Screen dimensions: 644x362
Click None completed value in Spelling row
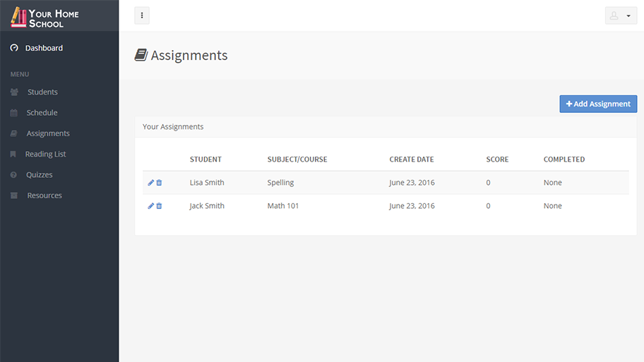(552, 183)
